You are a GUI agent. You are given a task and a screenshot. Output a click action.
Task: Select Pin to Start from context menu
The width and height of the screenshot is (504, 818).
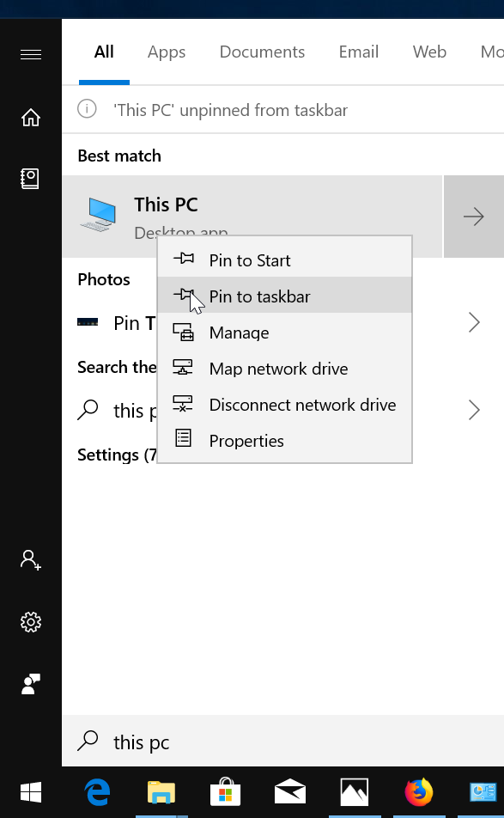(250, 259)
